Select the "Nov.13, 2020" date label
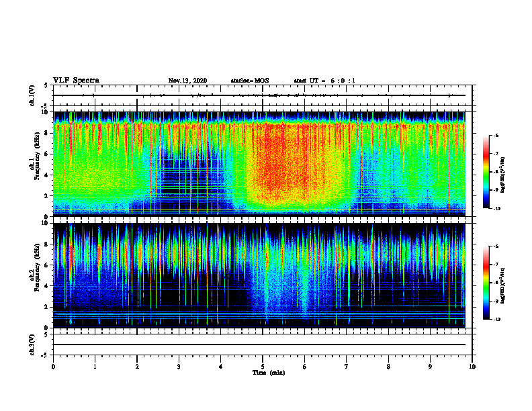Screen dimensions: 532x411 point(187,81)
